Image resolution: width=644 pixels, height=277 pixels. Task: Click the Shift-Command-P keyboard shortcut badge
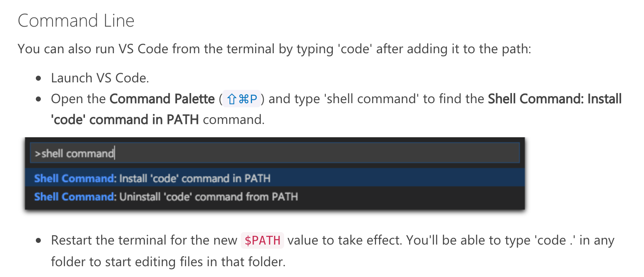tap(242, 99)
